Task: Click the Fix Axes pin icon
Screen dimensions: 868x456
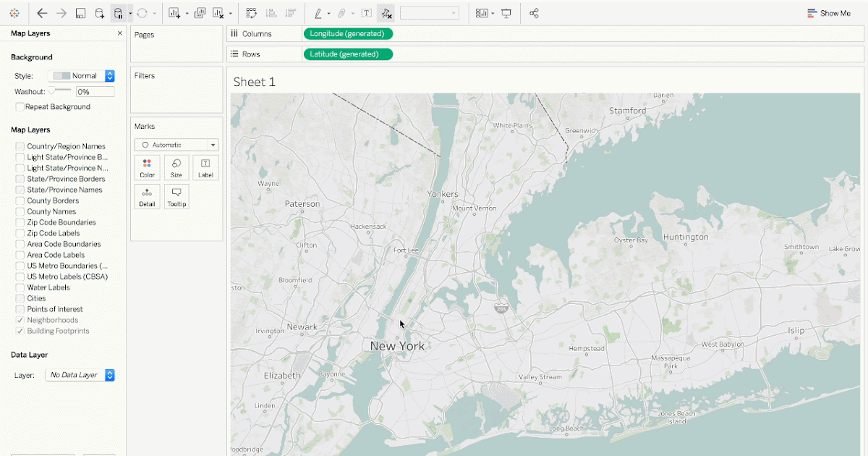Action: pyautogui.click(x=386, y=13)
